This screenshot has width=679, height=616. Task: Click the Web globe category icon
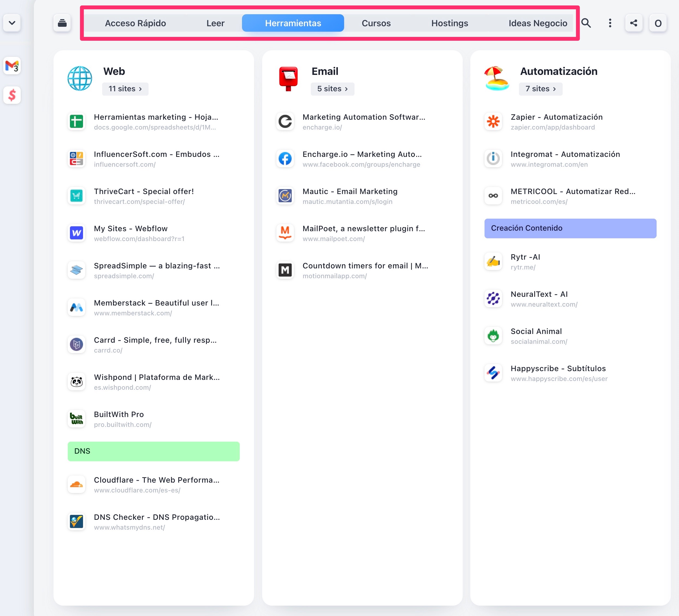point(80,78)
